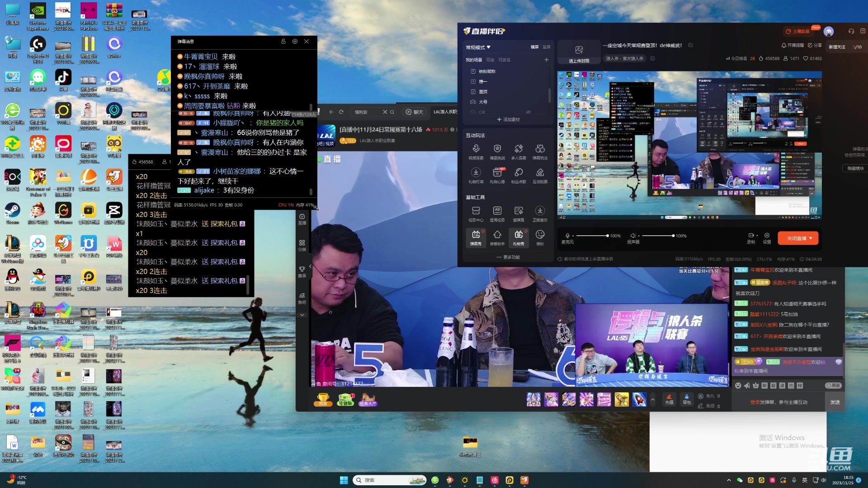Click the 赛事 trophy icon in Douyu sidebar
This screenshot has height=488, width=868.
(302, 271)
